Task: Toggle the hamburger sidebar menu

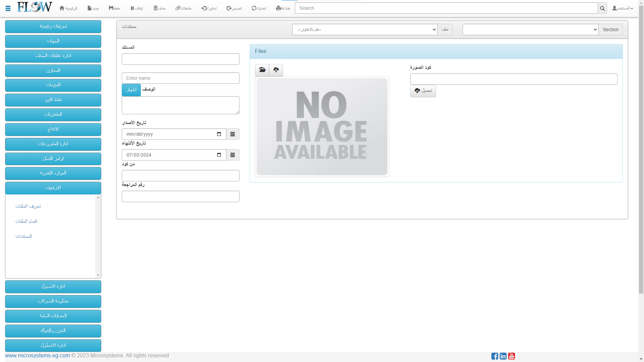Action: (8, 8)
